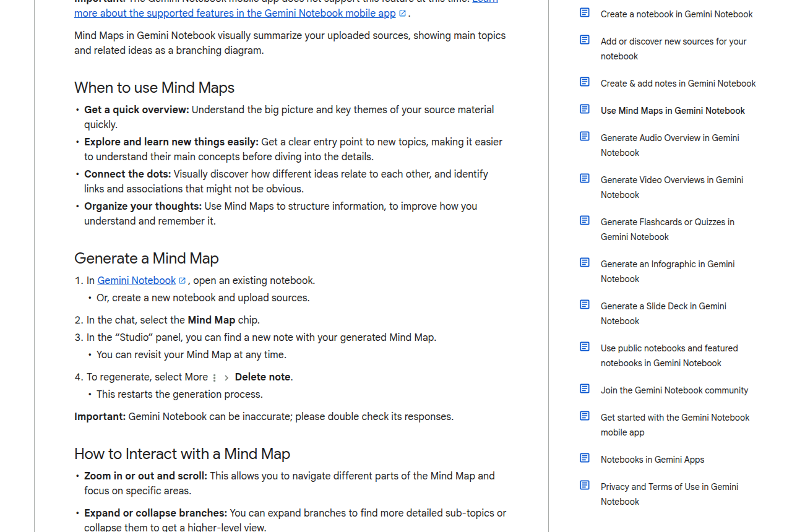Click article icon beside Generate an Infographic
The image size is (792, 532).
(585, 262)
